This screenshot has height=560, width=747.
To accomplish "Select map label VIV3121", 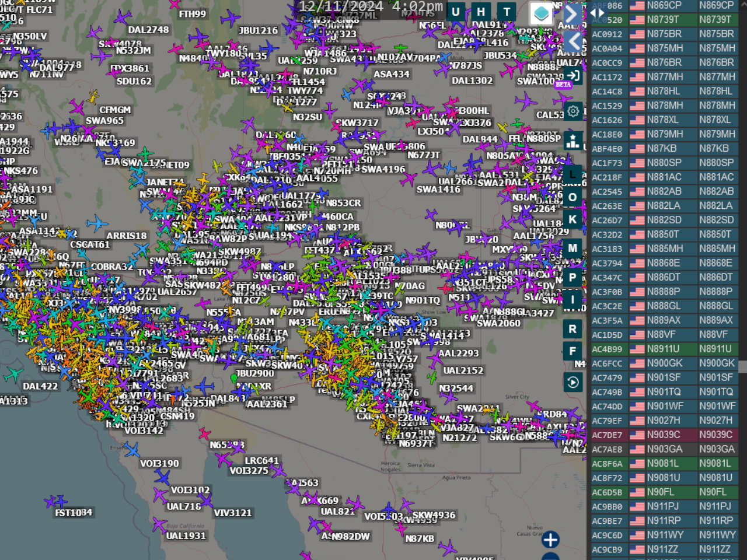I will click(x=233, y=513).
